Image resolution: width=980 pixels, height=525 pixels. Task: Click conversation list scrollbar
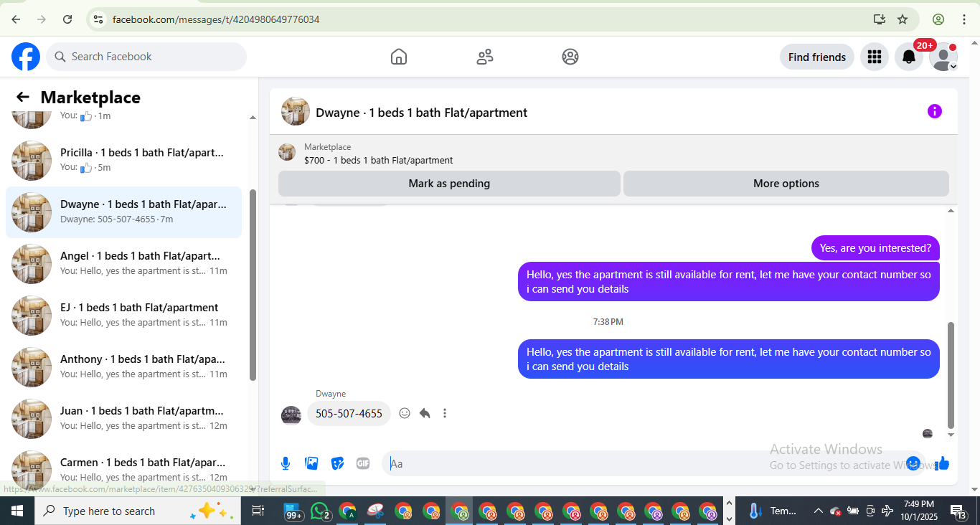coord(253,285)
